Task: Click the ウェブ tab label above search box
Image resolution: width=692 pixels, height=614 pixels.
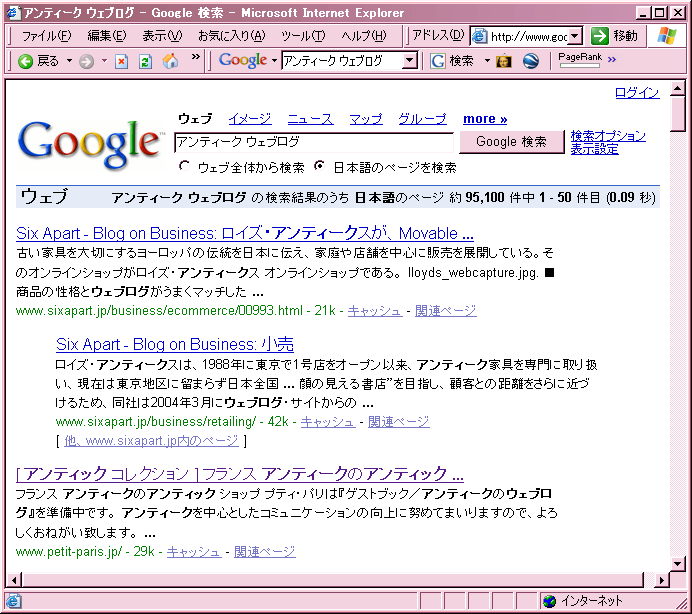Action: pos(195,119)
